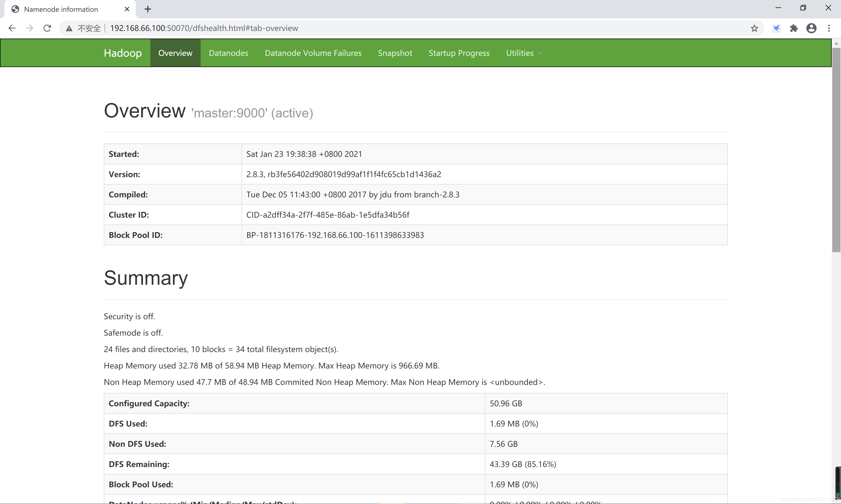Click the 7.56 GB value
Image resolution: width=841 pixels, height=504 pixels.
click(503, 444)
